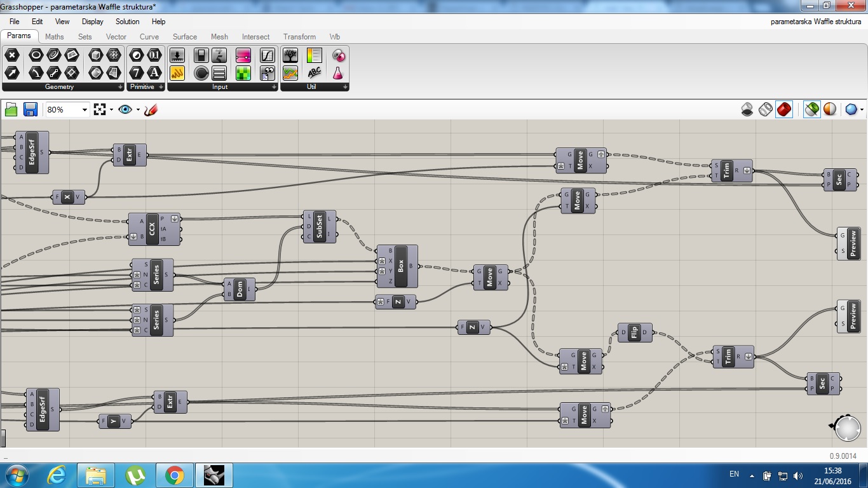Screen dimensions: 868x488
Task: Save document with the blue floppy icon
Action: (30, 109)
